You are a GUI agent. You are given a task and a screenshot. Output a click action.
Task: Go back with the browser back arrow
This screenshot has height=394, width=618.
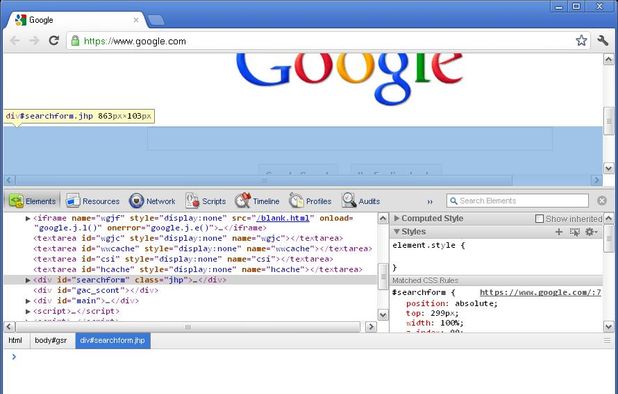(x=15, y=41)
